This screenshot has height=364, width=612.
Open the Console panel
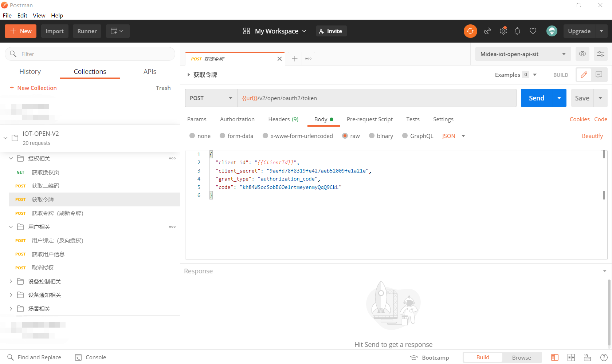90,357
